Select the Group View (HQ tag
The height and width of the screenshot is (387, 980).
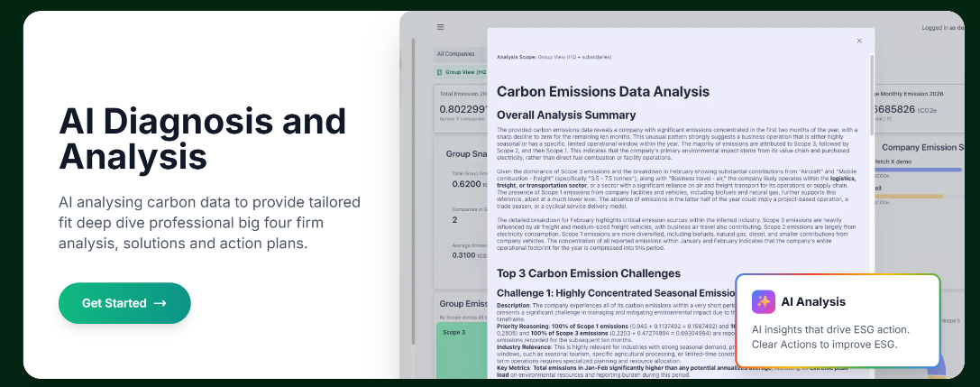[x=461, y=72]
